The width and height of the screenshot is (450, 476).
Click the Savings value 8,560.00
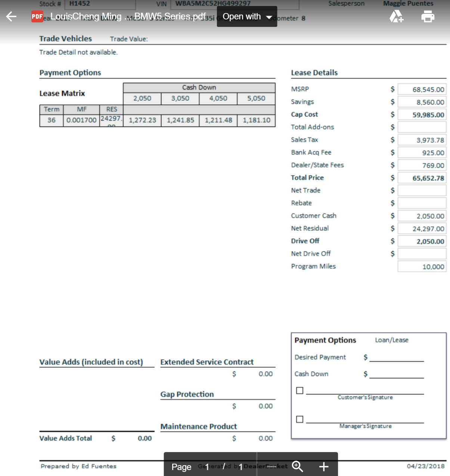pos(422,102)
